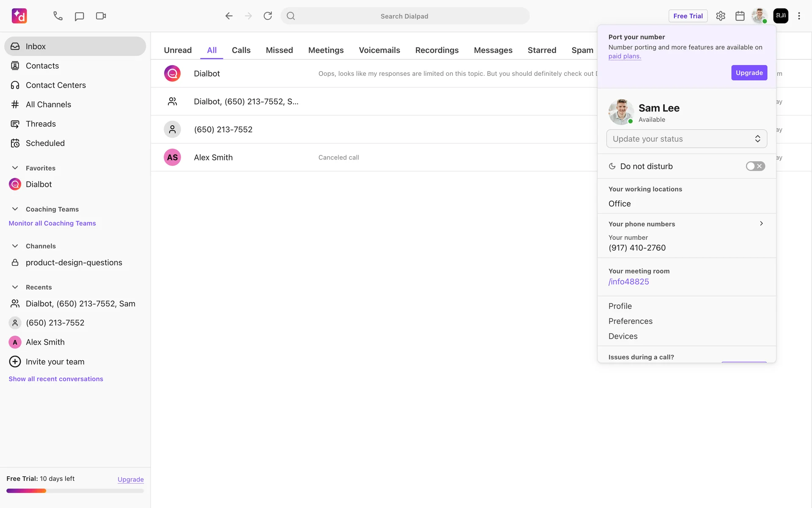The image size is (812, 508).
Task: Click the Dialpad logo icon
Action: click(19, 16)
